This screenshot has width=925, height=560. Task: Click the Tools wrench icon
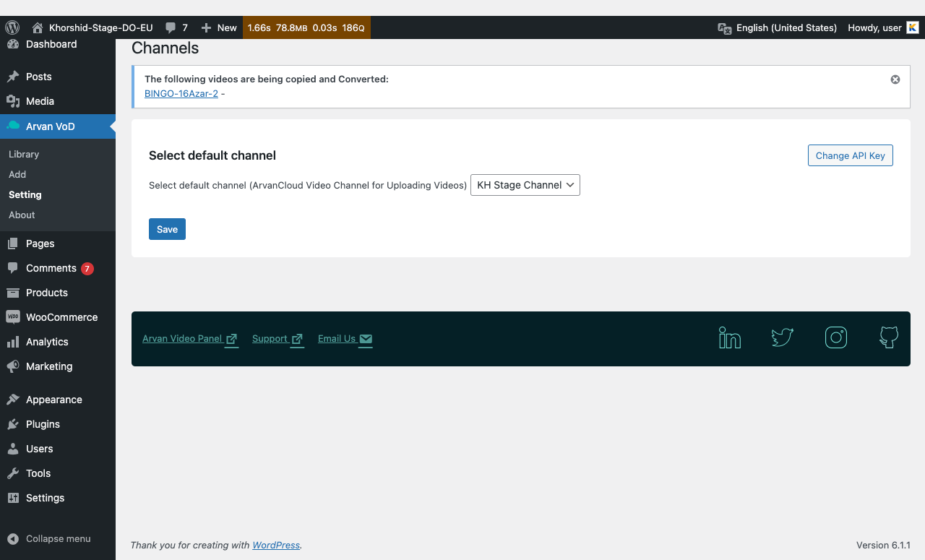tap(13, 473)
